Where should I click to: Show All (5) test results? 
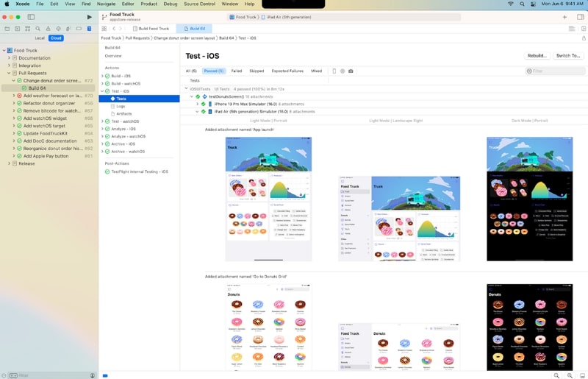(x=191, y=71)
